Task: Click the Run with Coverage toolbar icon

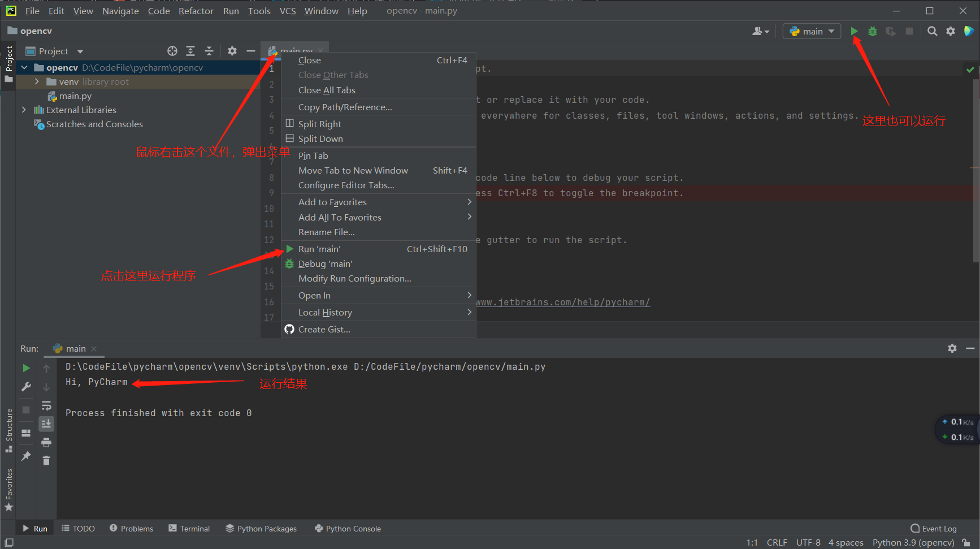Action: pos(891,31)
